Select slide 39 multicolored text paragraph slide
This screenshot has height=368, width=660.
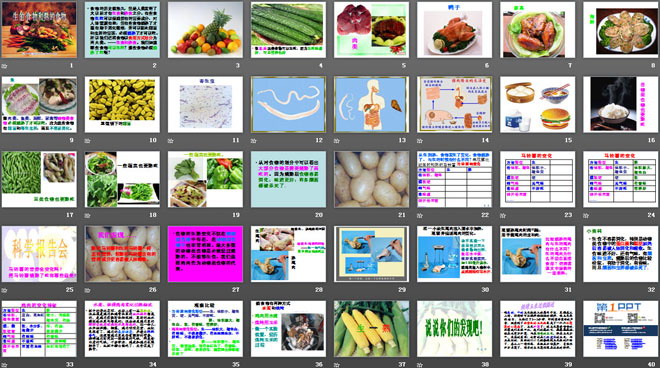(538, 329)
